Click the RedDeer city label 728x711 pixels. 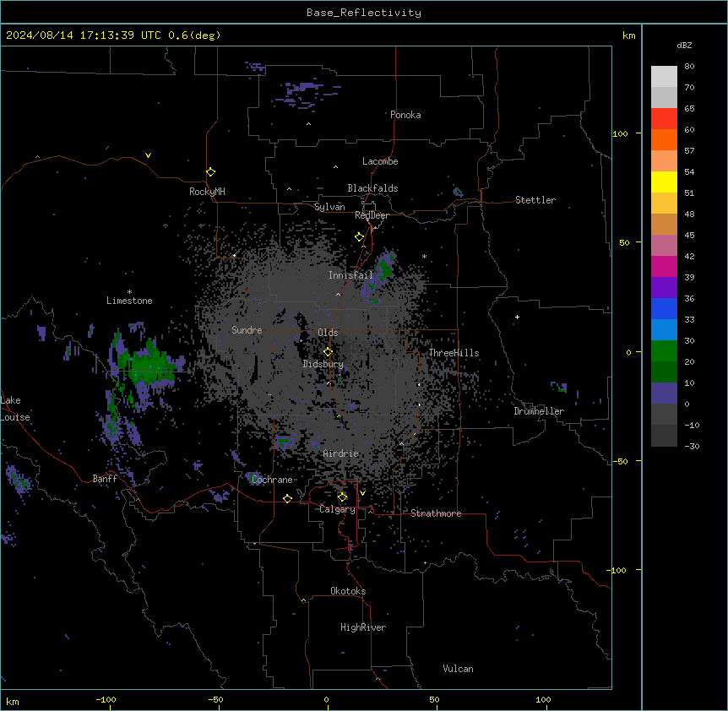372,215
